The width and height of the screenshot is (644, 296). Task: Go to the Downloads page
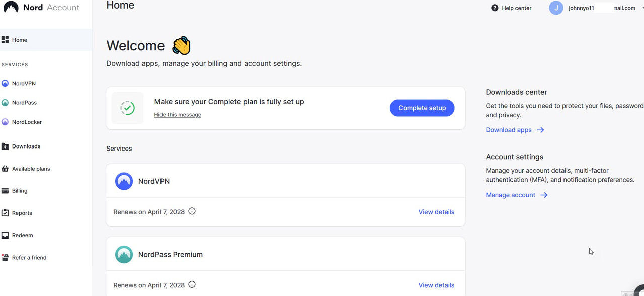coord(26,146)
